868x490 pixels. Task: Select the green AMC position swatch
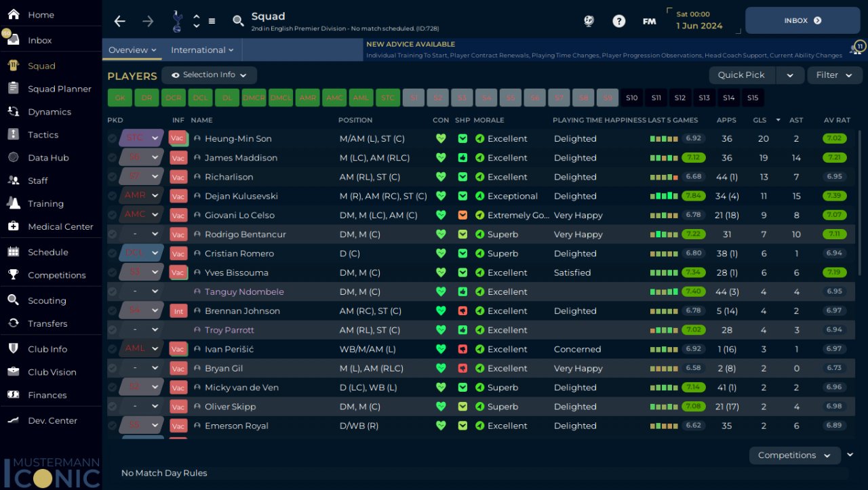pos(334,98)
